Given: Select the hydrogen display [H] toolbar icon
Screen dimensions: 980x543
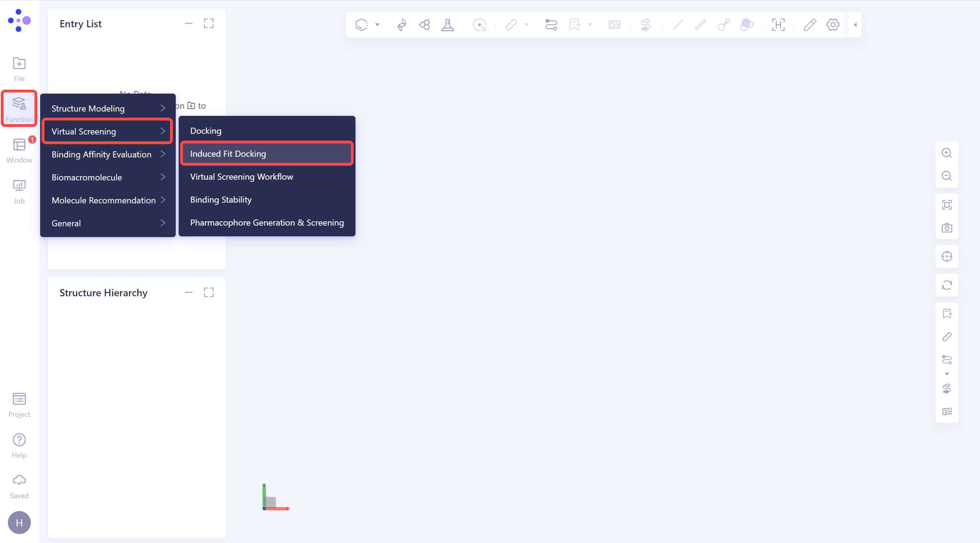Looking at the screenshot, I should pyautogui.click(x=778, y=25).
